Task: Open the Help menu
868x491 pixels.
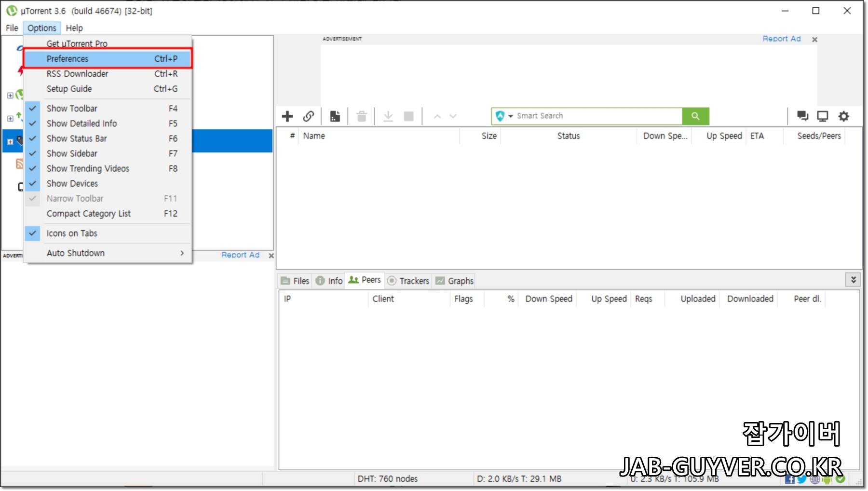Action: point(74,28)
